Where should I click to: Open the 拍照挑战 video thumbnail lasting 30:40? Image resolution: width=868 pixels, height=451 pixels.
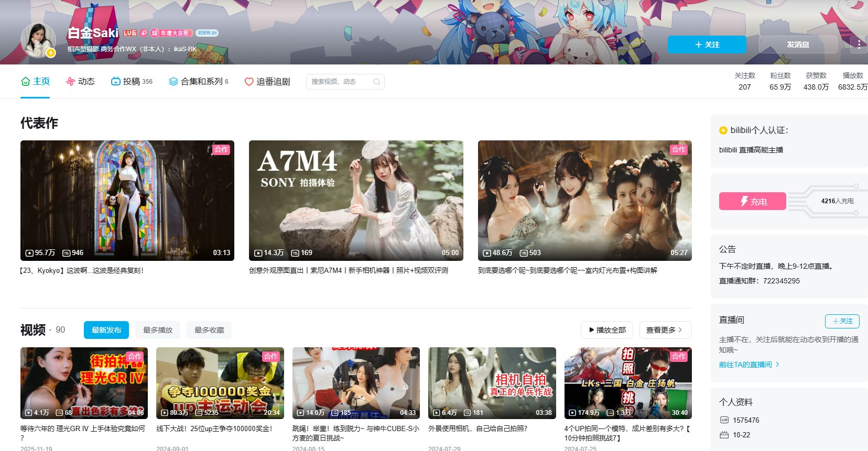628,383
